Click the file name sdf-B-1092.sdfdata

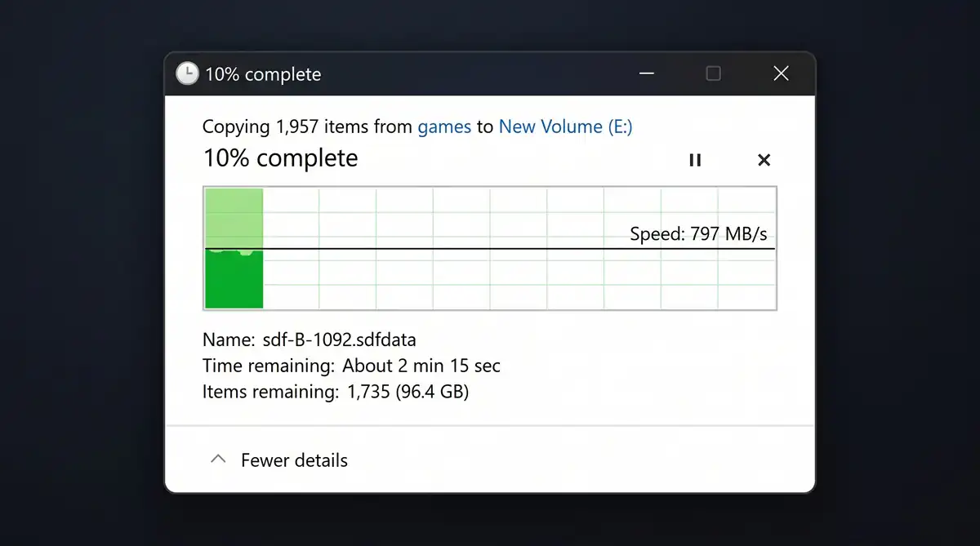click(340, 340)
